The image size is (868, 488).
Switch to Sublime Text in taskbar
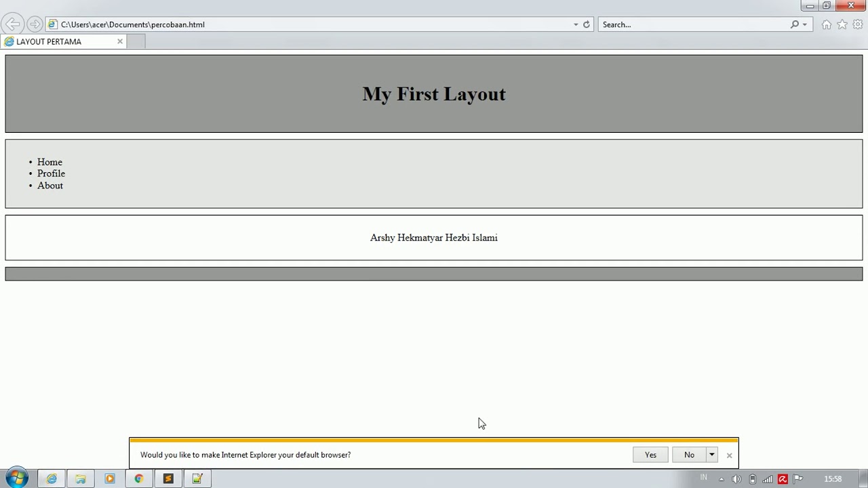(168, 479)
